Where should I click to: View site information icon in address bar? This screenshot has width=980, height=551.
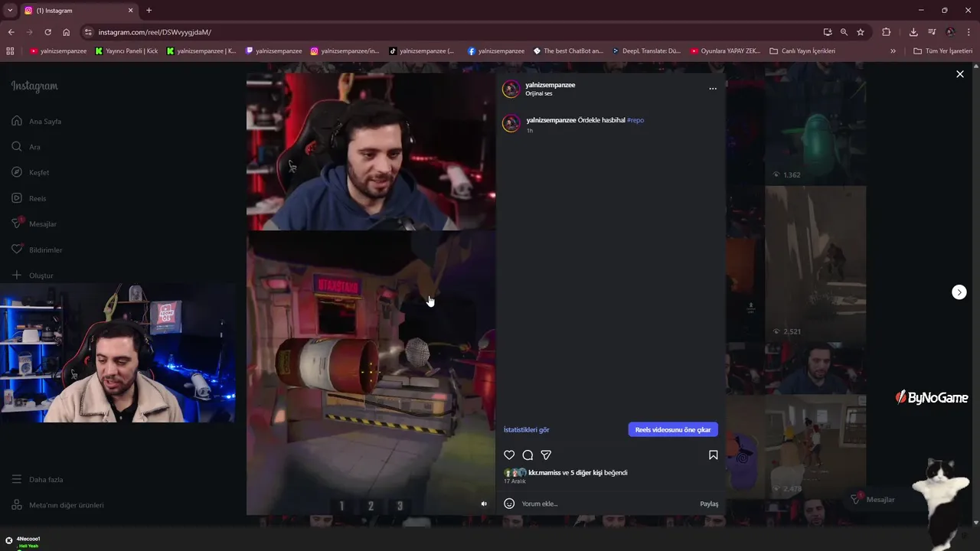[88, 32]
